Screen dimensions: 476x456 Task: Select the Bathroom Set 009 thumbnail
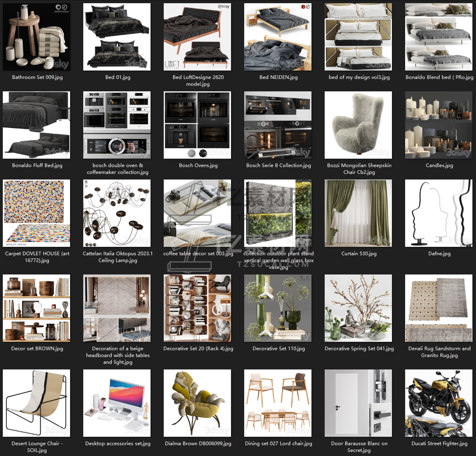coord(36,37)
